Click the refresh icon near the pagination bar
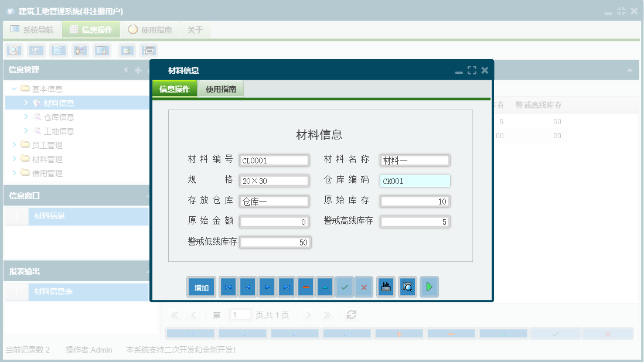This screenshot has width=644, height=362. tap(351, 315)
